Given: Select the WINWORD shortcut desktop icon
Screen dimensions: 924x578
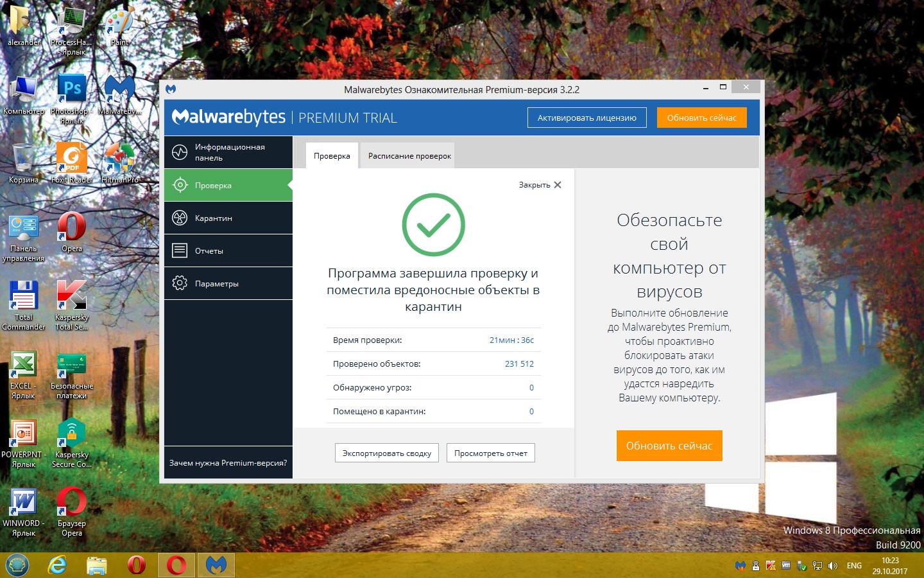Looking at the screenshot, I should click(24, 512).
